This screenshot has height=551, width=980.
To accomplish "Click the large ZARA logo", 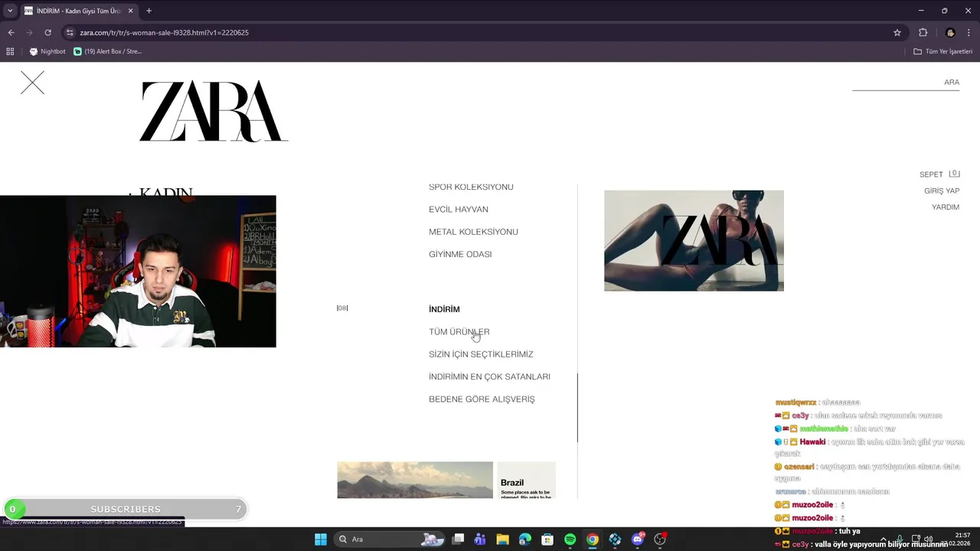I will click(x=214, y=112).
